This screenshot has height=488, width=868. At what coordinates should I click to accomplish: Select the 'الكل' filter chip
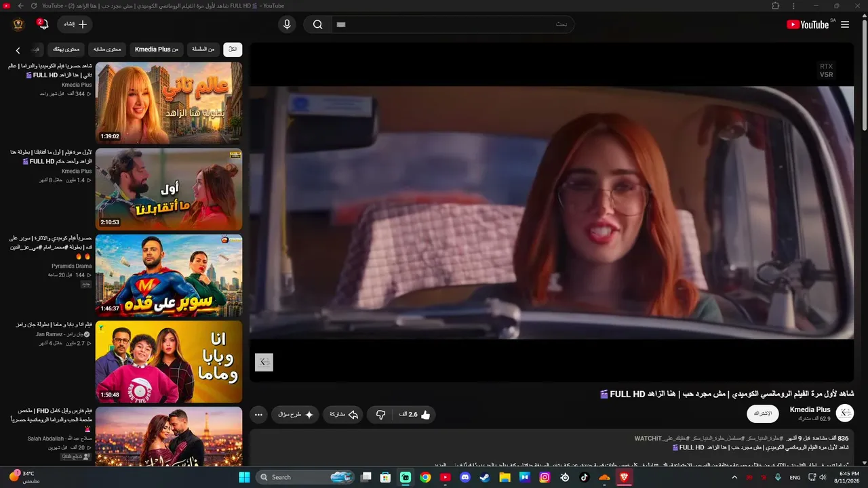tap(233, 49)
